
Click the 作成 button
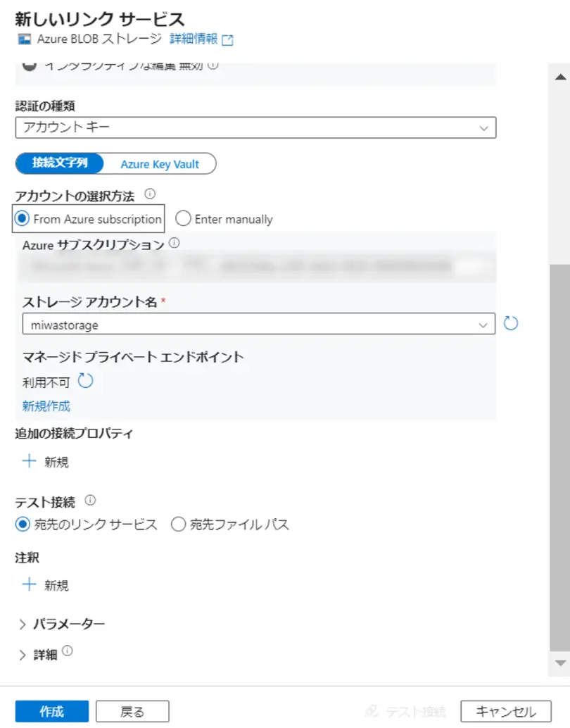click(x=52, y=711)
